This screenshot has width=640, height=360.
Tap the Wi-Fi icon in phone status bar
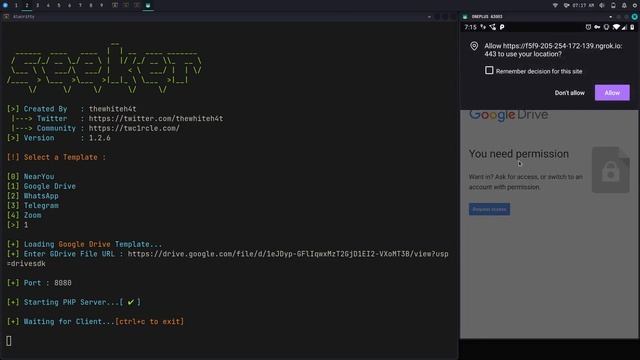pyautogui.click(x=616, y=27)
